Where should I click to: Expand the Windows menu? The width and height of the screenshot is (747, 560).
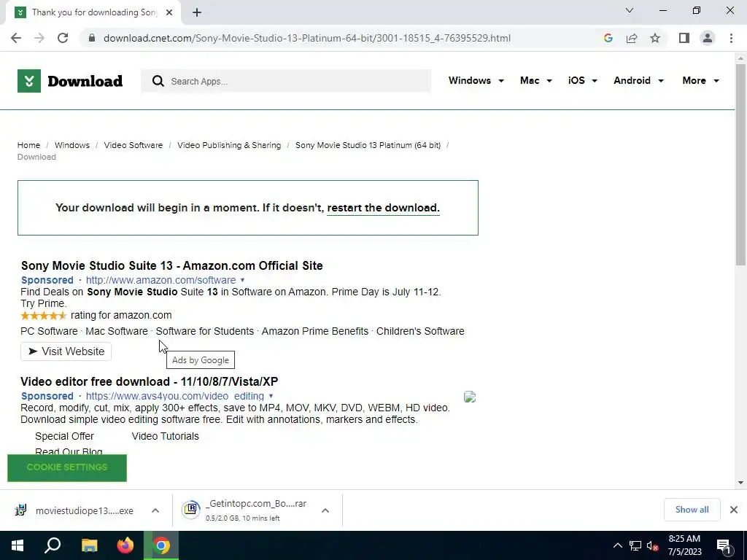(x=476, y=80)
